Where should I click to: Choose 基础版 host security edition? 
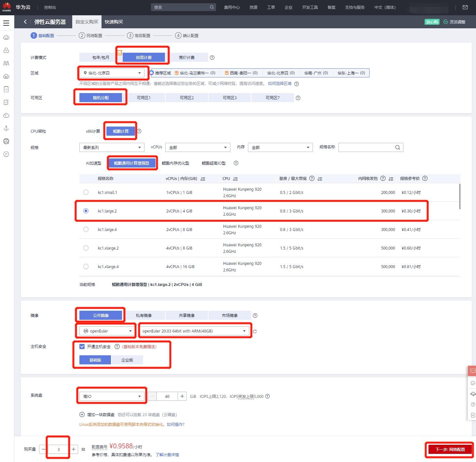click(95, 360)
